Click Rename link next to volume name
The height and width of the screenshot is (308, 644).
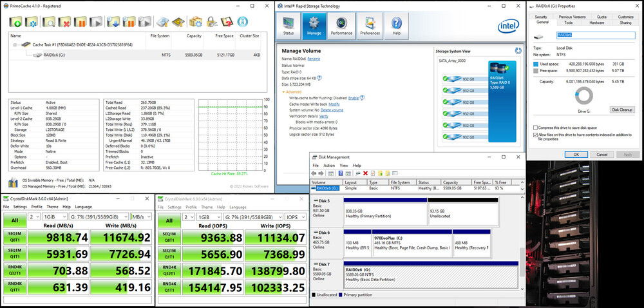[314, 59]
